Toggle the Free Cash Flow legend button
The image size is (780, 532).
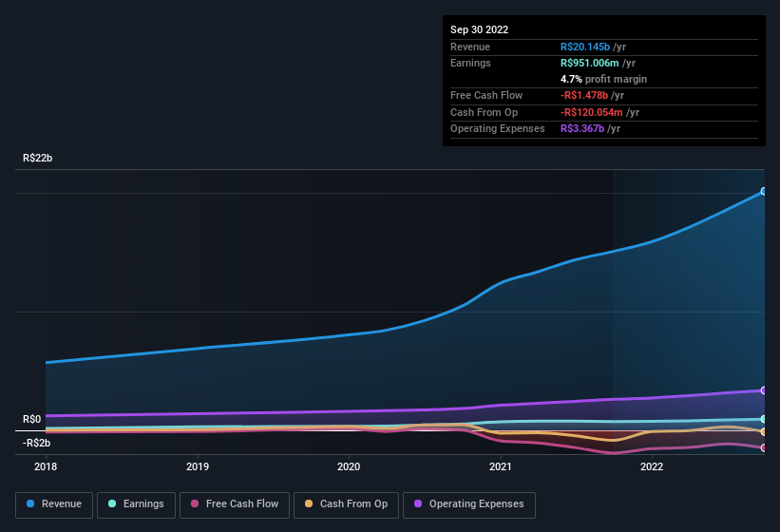click(x=235, y=504)
